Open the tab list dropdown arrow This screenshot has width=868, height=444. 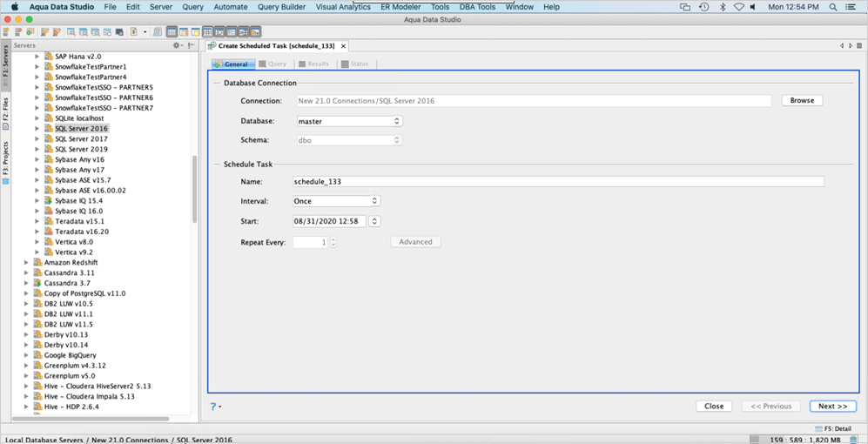click(859, 46)
